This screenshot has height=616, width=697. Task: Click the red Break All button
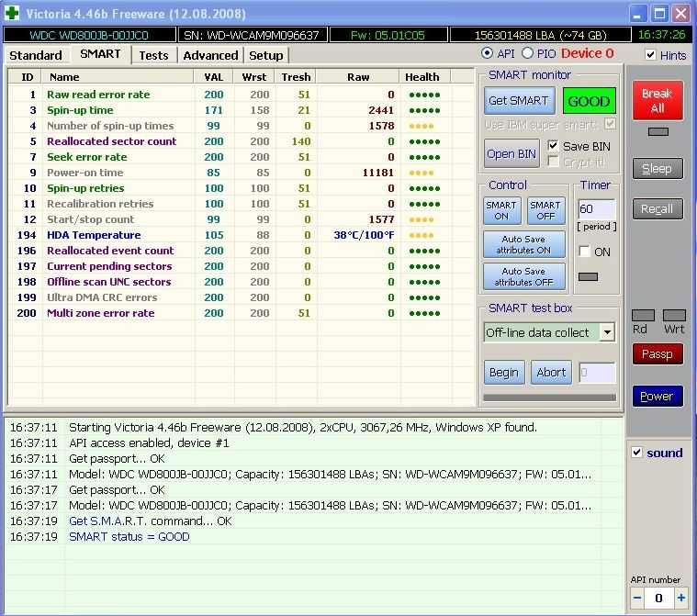[x=658, y=100]
